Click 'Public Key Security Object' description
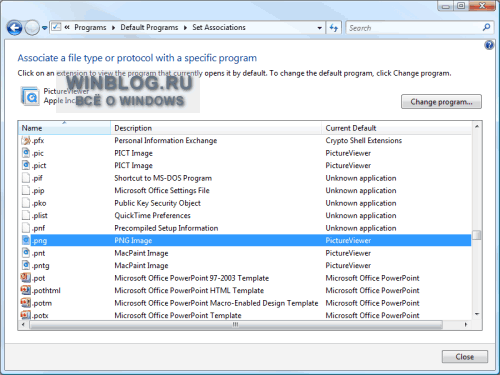Viewport: 500px width, 375px height. coord(158,203)
